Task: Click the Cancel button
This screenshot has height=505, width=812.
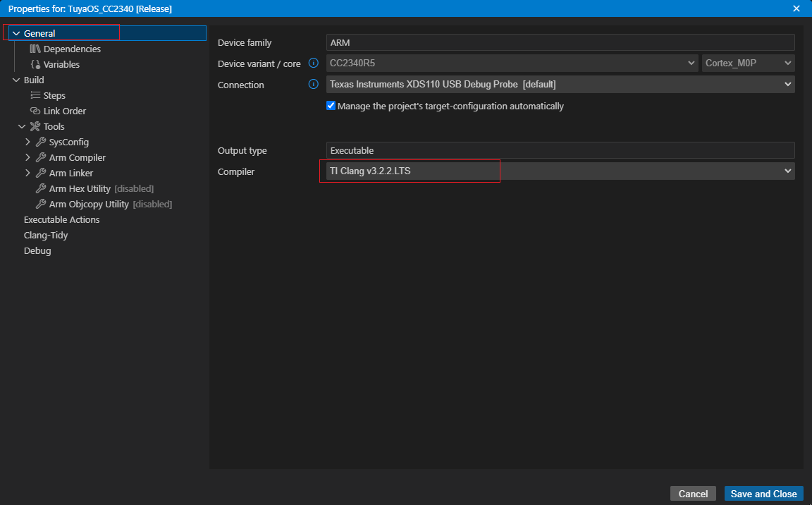Action: point(693,494)
